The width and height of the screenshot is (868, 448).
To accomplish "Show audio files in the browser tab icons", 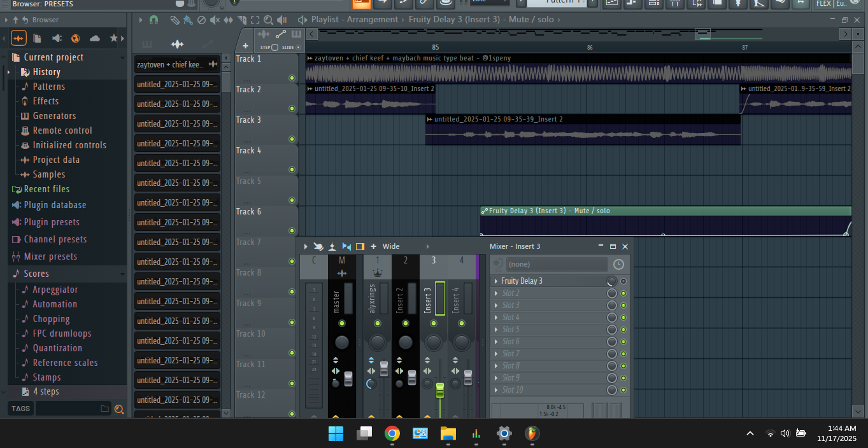I will [18, 38].
